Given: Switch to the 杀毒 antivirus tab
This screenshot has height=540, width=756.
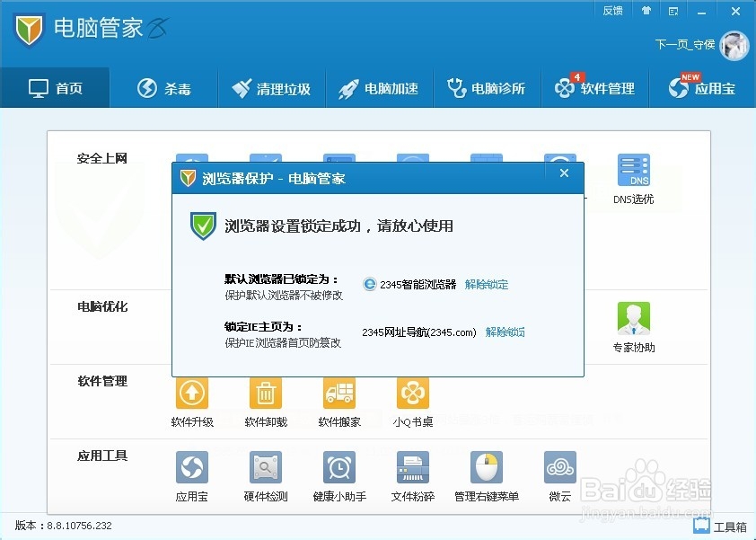Looking at the screenshot, I should pos(164,88).
